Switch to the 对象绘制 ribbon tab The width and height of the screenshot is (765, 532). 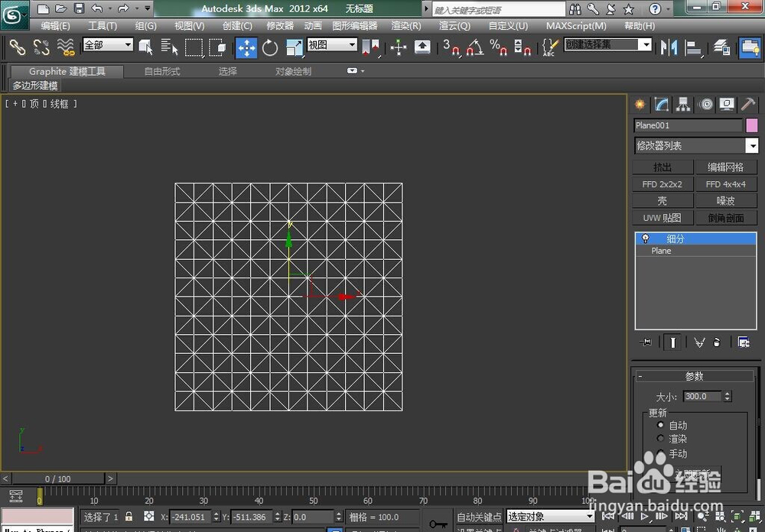point(293,71)
